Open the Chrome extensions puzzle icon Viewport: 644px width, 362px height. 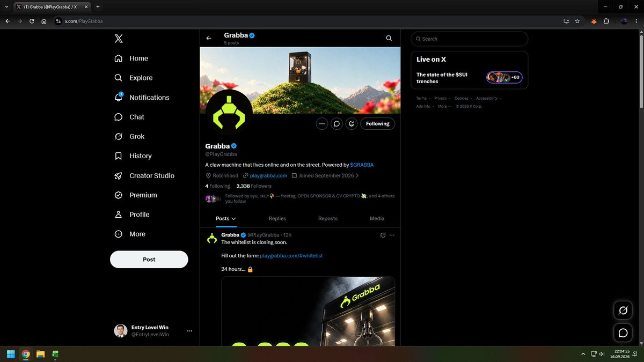click(x=606, y=21)
